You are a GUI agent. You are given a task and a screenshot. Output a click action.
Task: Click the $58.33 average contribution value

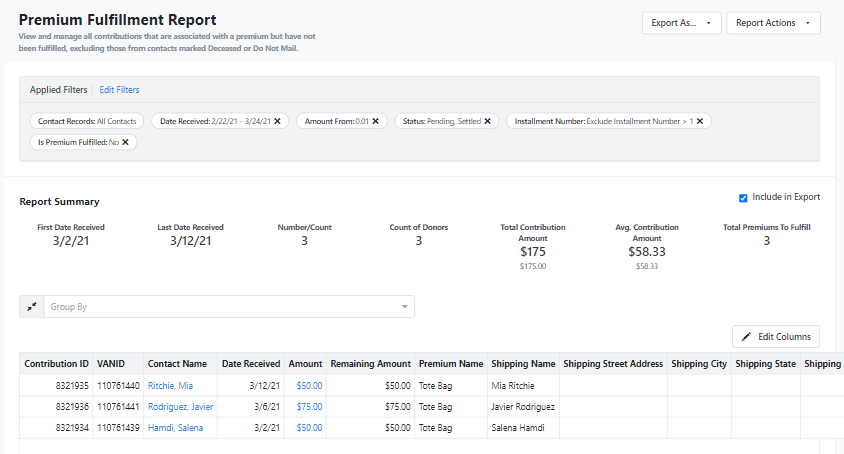pos(647,252)
